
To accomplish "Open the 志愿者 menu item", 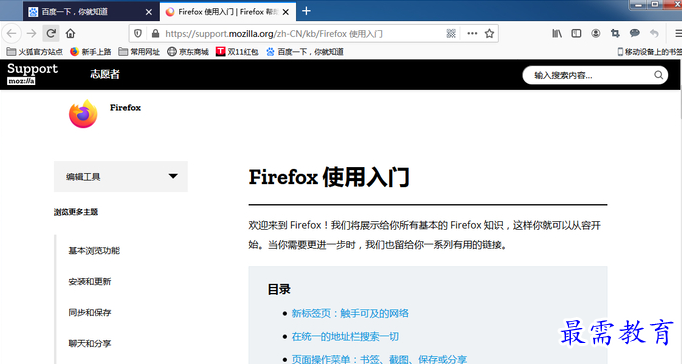I will coord(105,74).
